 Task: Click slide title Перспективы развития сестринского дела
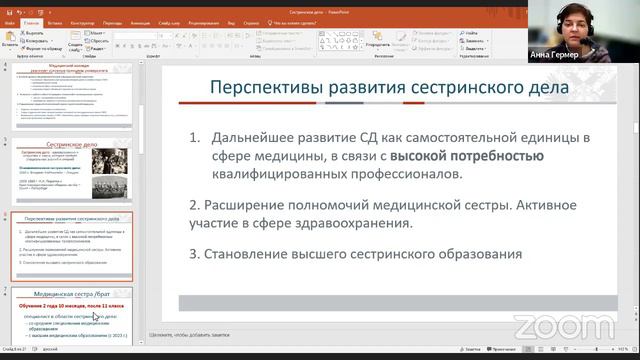click(x=389, y=87)
